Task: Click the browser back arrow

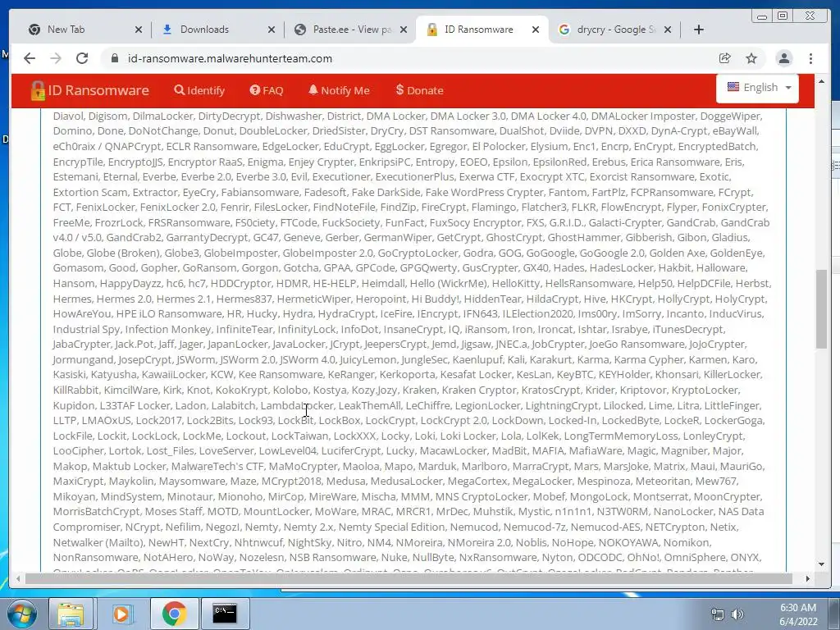Action: pos(30,58)
